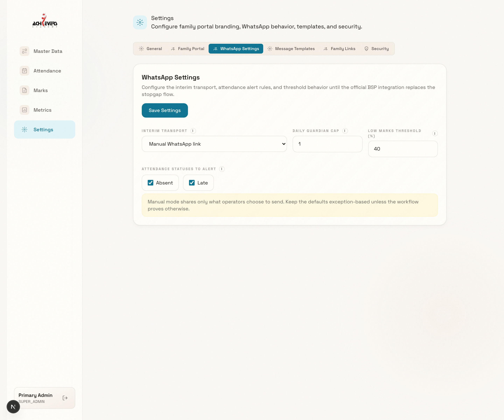Click the Daily Guardian Cap field

point(327,144)
